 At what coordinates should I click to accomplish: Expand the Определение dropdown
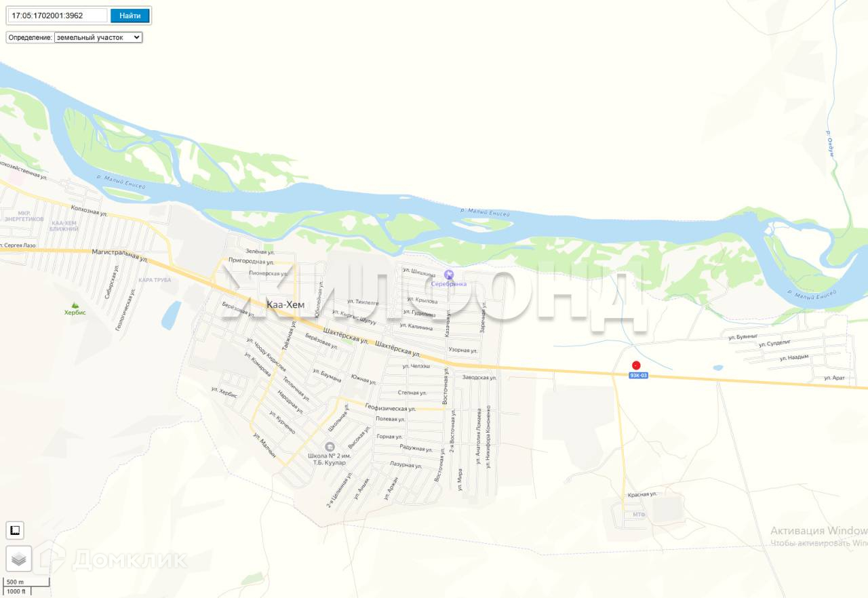pyautogui.click(x=98, y=37)
